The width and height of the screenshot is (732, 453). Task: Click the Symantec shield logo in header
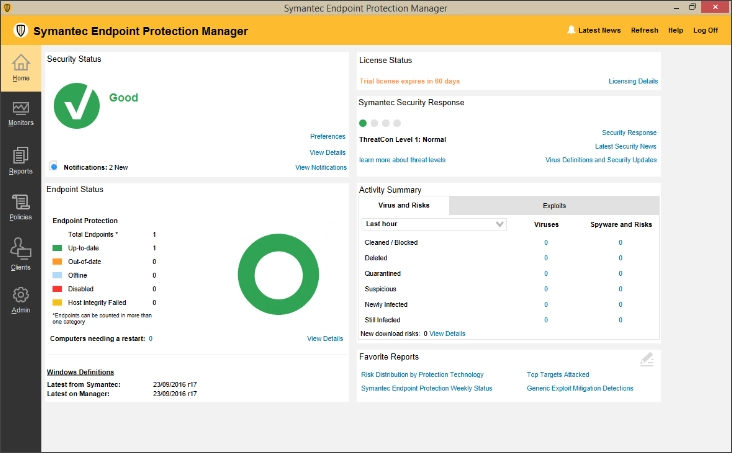click(x=21, y=31)
